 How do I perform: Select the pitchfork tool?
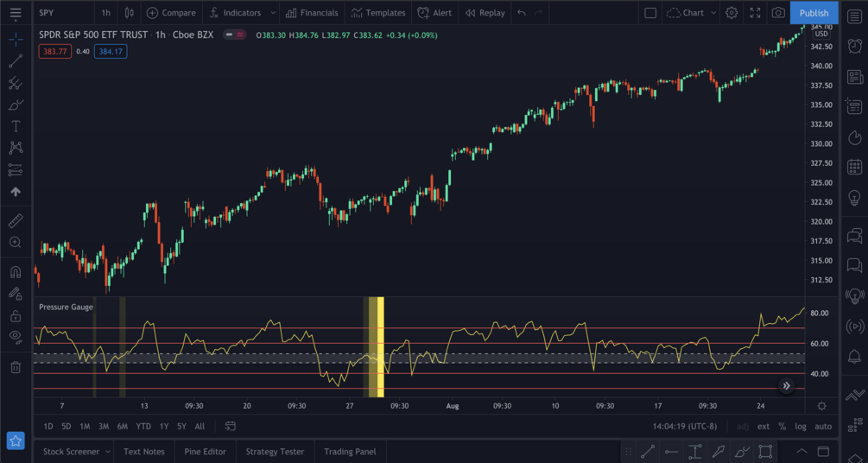click(16, 83)
